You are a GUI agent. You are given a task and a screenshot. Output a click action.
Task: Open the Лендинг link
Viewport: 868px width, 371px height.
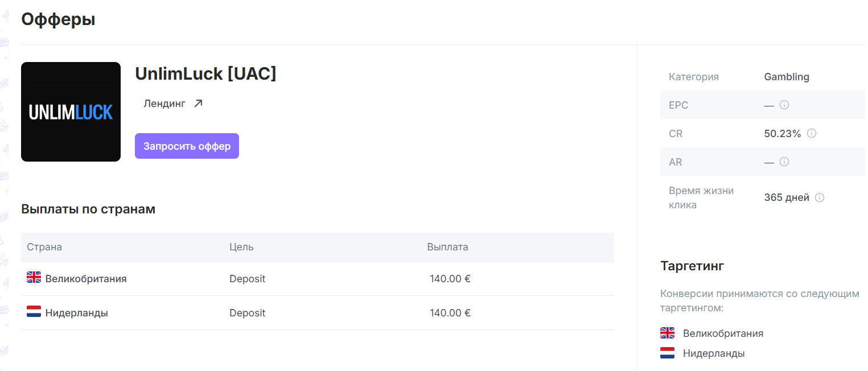coord(164,104)
